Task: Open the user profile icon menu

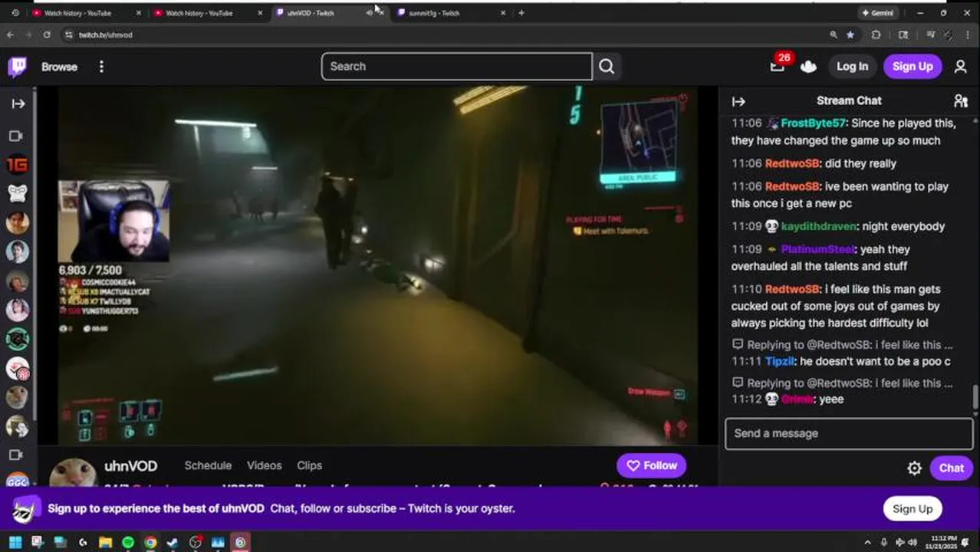Action: tap(960, 67)
